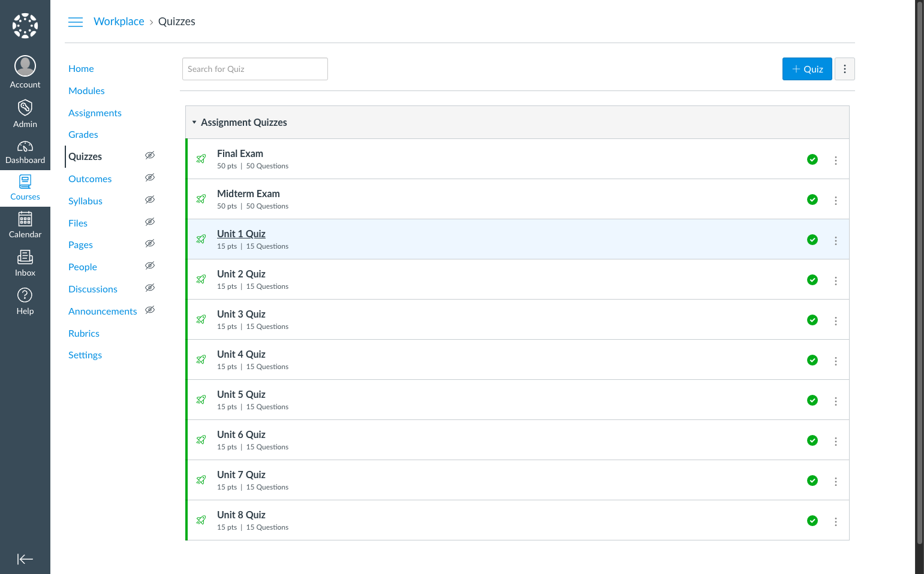Click the rocket icon beside Unit 1 Quiz

(x=201, y=239)
